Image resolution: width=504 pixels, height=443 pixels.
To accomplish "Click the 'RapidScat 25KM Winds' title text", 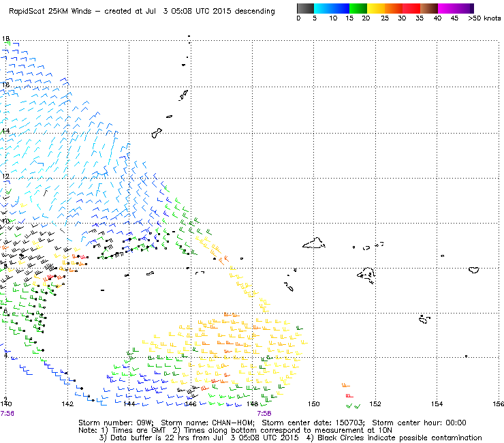I will point(50,12).
